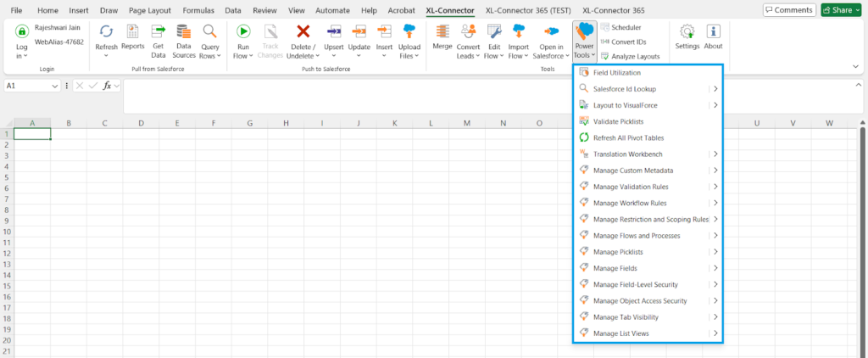Open Reports from Pull from Salesforce group

pos(133,37)
